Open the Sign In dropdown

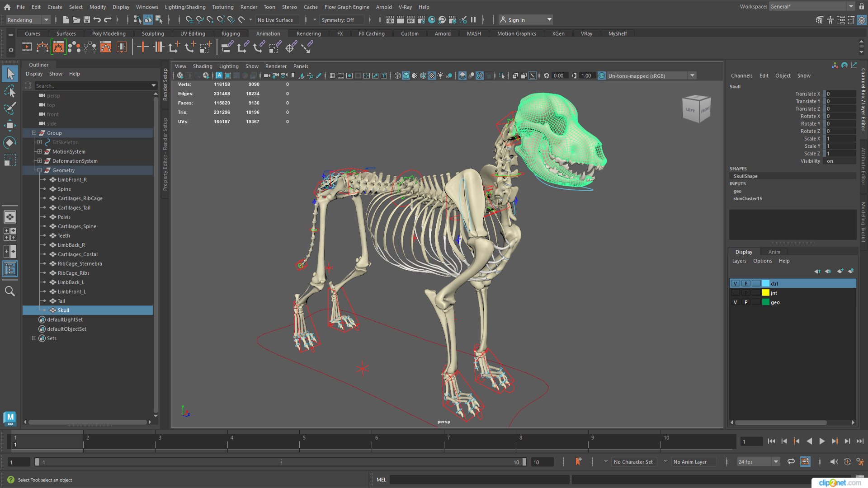pyautogui.click(x=526, y=20)
